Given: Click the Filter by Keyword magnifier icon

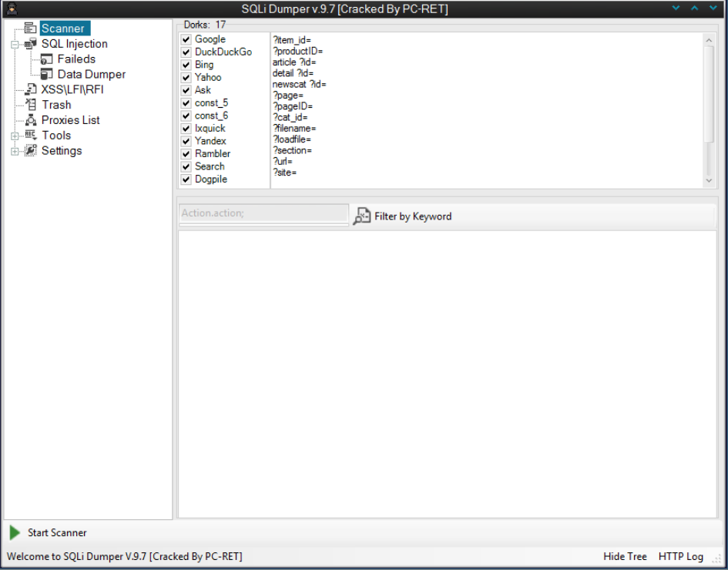Looking at the screenshot, I should 361,216.
